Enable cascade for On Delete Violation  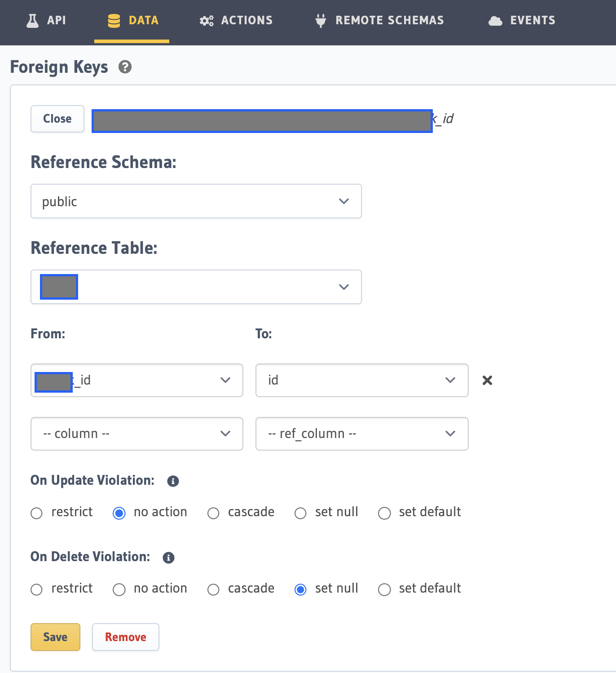coord(213,589)
